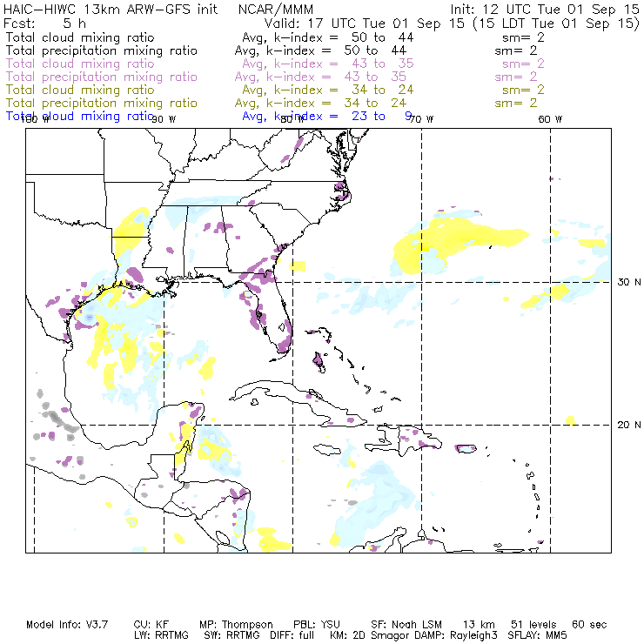This screenshot has width=644, height=644.
Task: Click the "MP: Thompson" microphysics text
Action: point(236,625)
